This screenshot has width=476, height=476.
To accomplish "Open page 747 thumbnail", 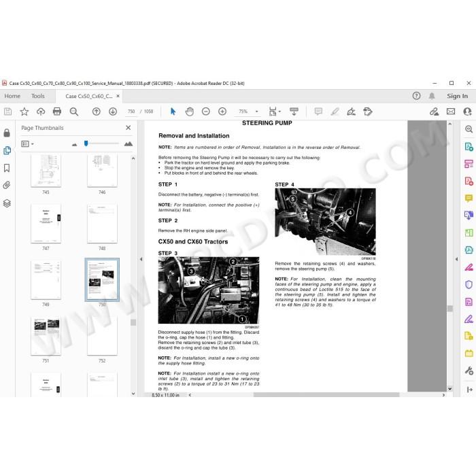I will point(46,224).
